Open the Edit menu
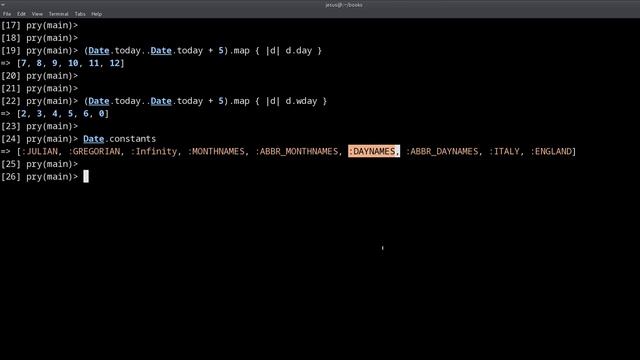The image size is (640, 360). (x=21, y=14)
